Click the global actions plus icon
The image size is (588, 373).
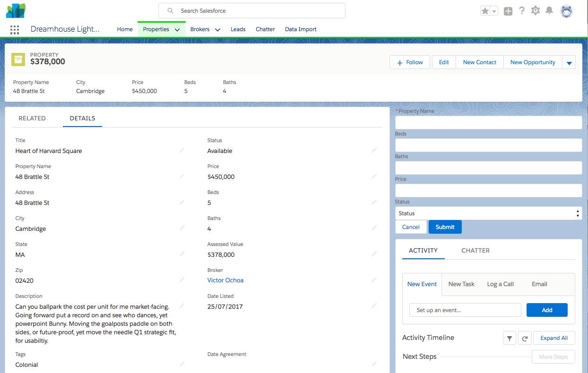click(x=508, y=11)
